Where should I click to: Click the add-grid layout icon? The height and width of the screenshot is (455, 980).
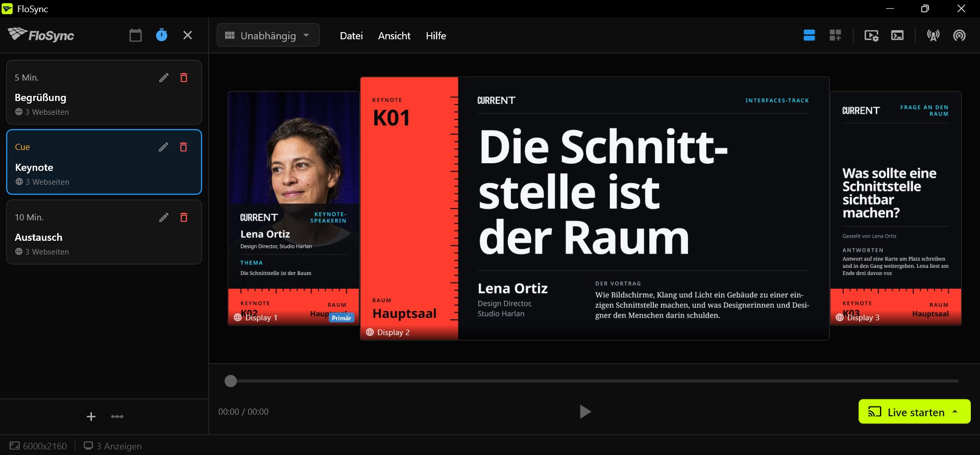(x=835, y=35)
